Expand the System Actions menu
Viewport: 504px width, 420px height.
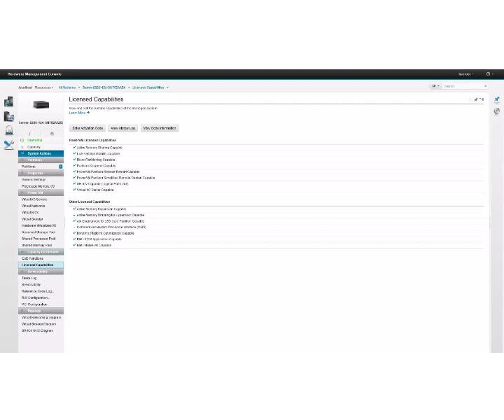pos(41,153)
